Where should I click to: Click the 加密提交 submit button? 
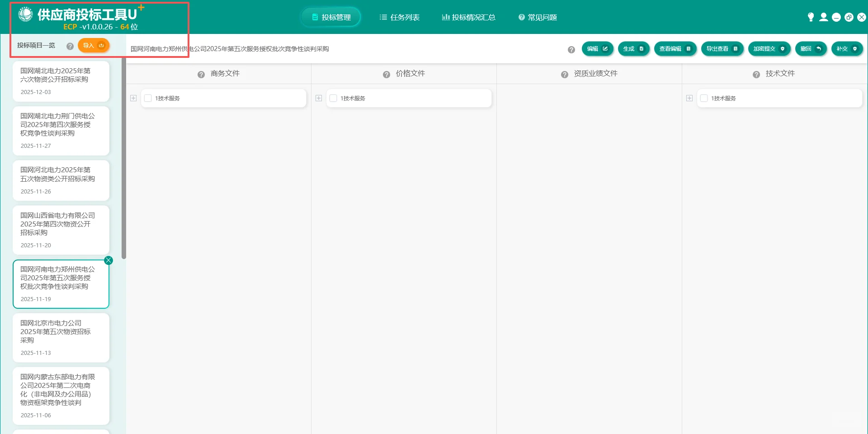[x=769, y=49]
